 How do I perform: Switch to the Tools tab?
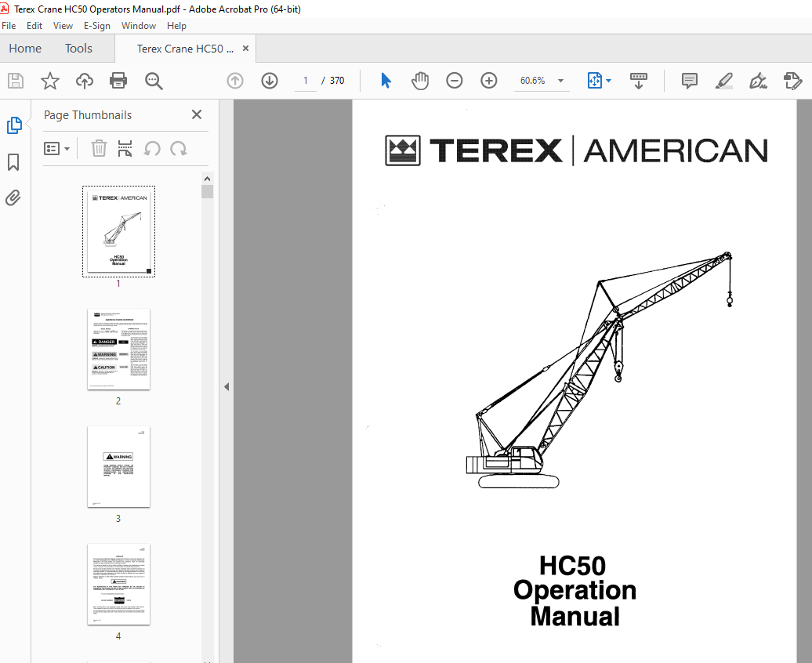tap(78, 49)
